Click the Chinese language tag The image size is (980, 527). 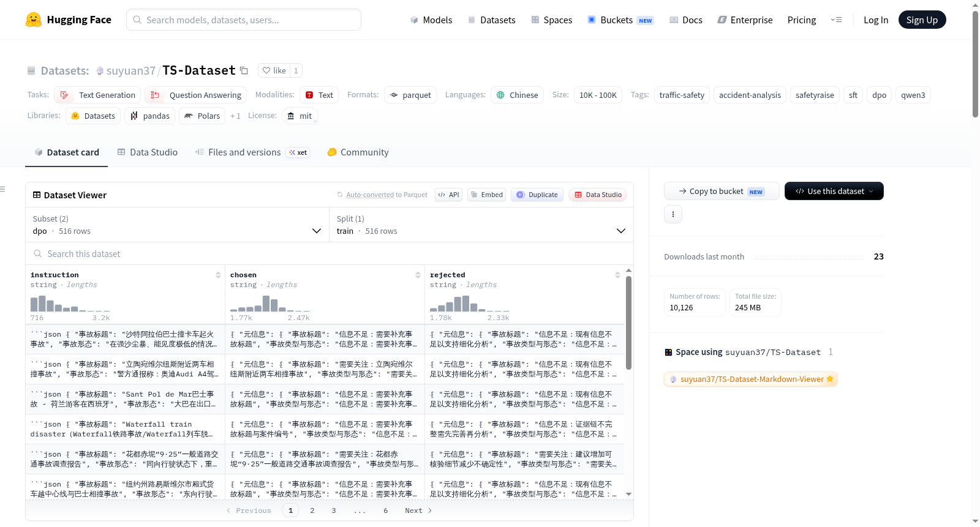click(x=517, y=95)
